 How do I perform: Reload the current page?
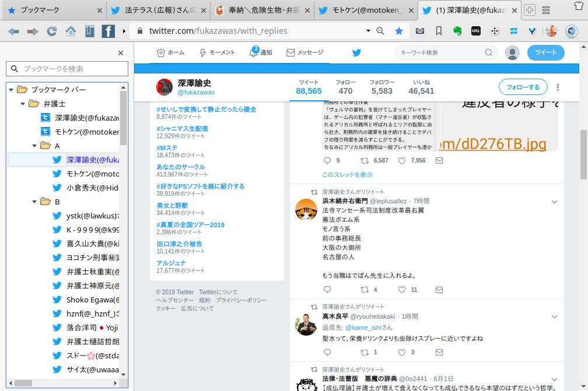(x=52, y=31)
